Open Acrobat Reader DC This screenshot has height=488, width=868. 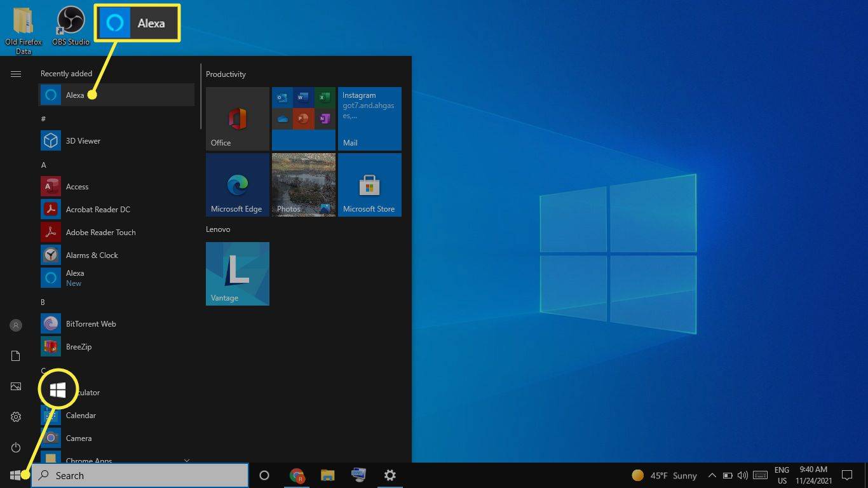(x=116, y=210)
